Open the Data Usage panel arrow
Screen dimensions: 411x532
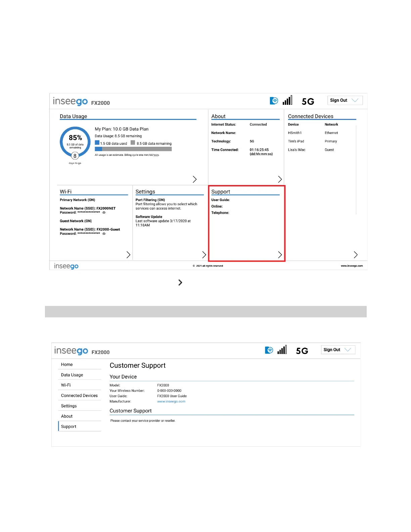click(x=194, y=179)
